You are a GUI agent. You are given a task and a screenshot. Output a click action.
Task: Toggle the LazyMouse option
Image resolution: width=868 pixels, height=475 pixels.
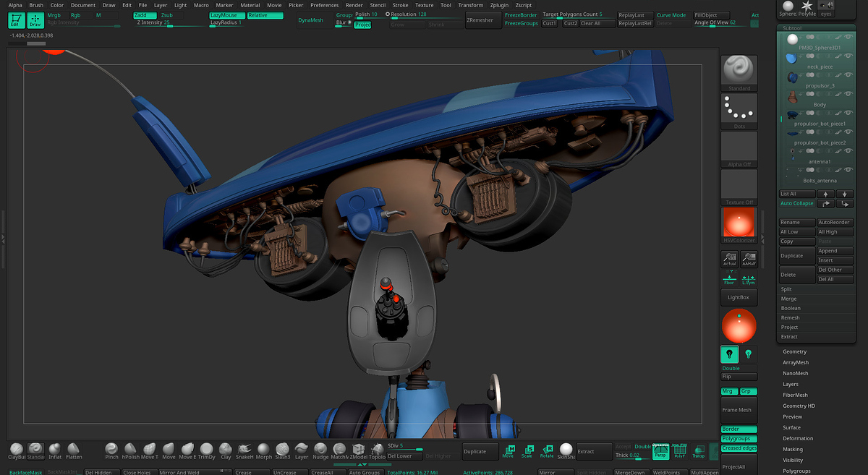pyautogui.click(x=226, y=15)
